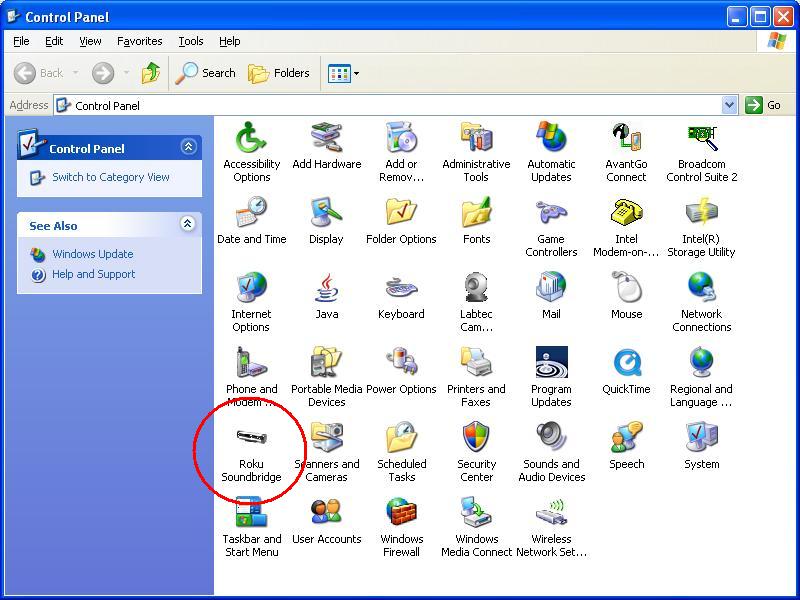Select the Display icon

pos(327,212)
